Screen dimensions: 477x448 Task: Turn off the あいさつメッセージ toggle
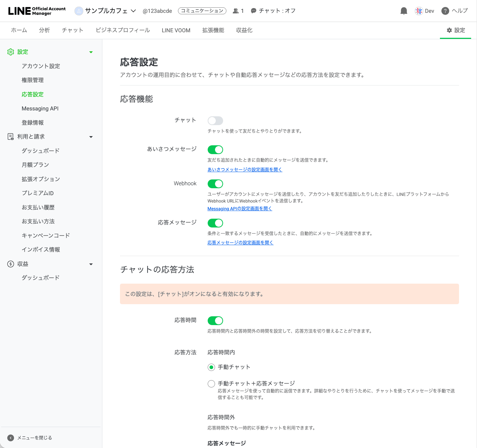215,149
